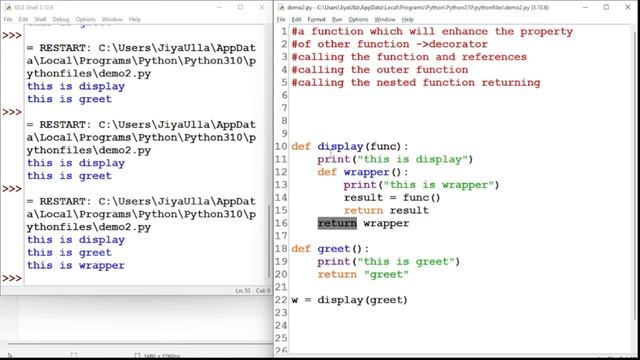This screenshot has width=640, height=360.
Task: Open Help menu in IDLE Shell window
Action: click(x=135, y=19)
